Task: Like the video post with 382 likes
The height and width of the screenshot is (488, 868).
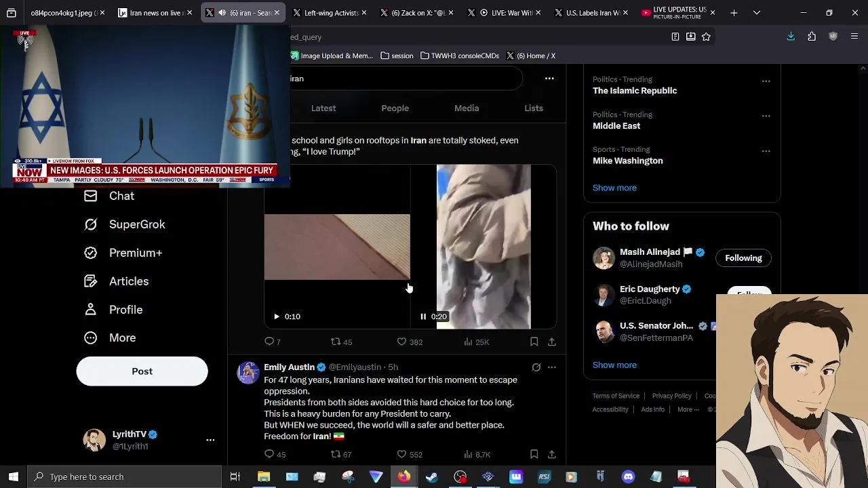Action: pos(410,342)
